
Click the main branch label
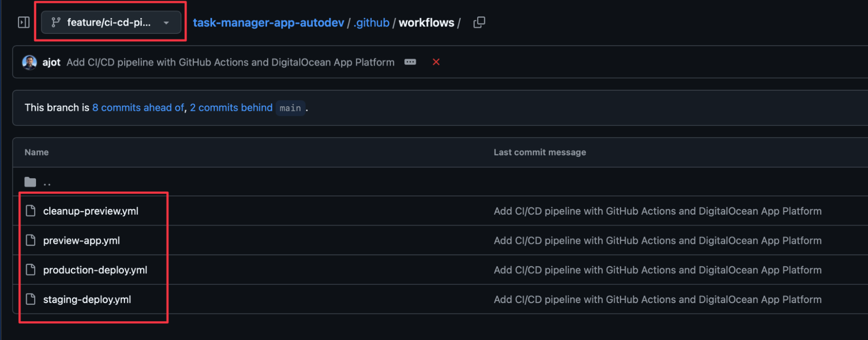(290, 108)
